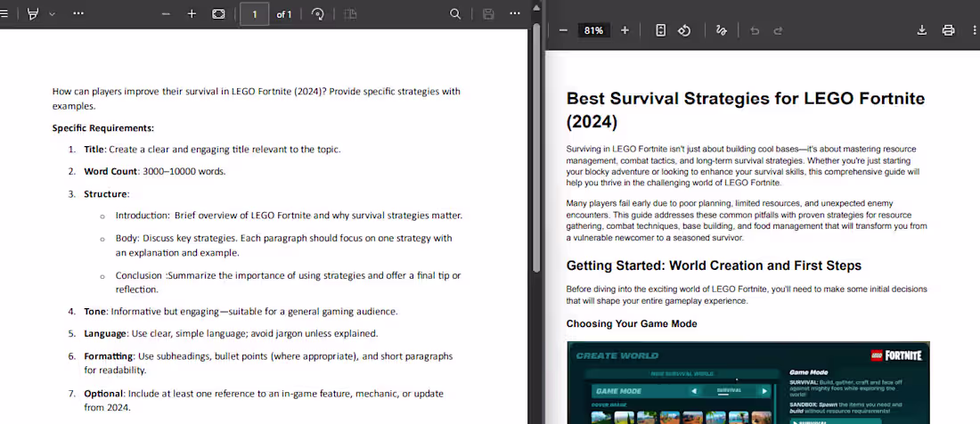This screenshot has height=424, width=980.
Task: Open right viewer three-dot more actions menu
Action: 974,30
